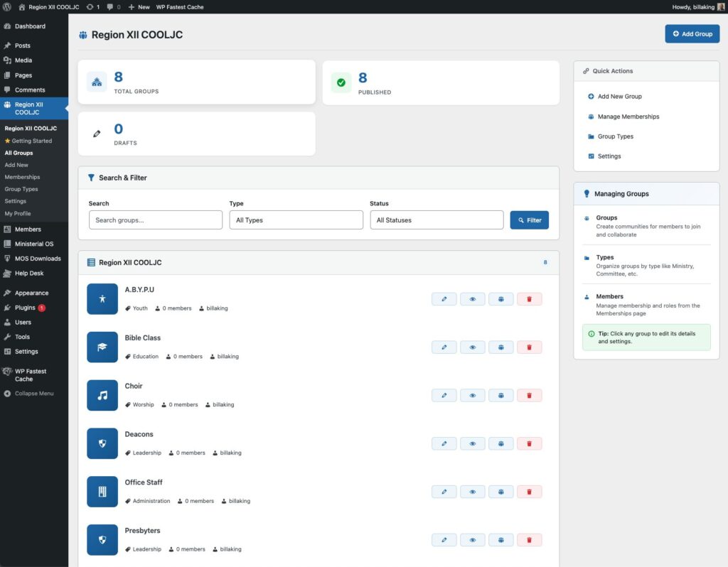Click the eye icon for Presbyters group
This screenshot has height=567, width=728.
[472, 540]
